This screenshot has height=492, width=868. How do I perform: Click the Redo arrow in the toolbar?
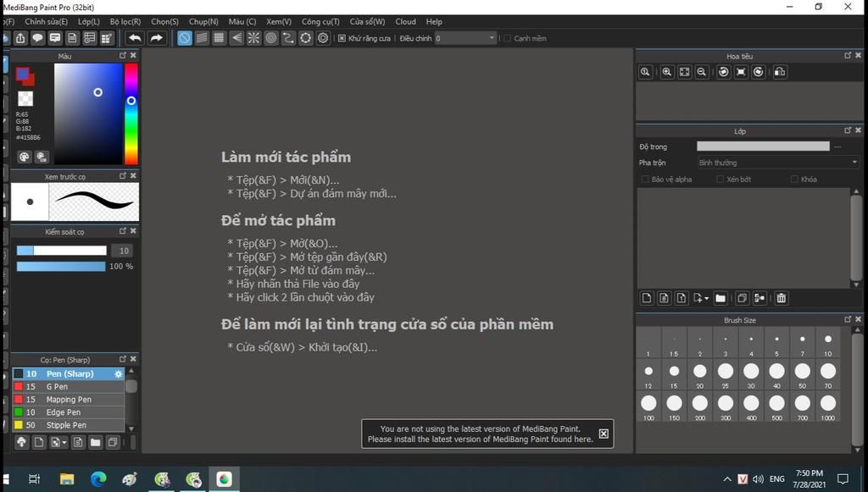157,38
